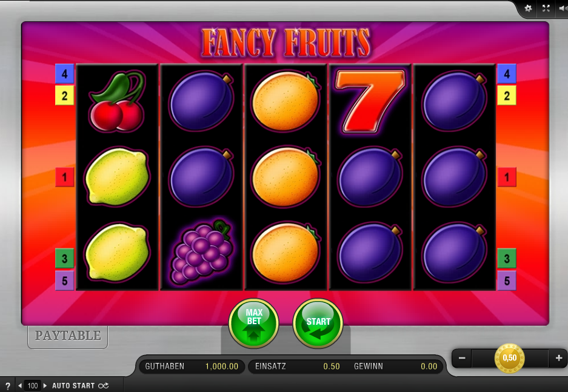Image resolution: width=568 pixels, height=392 pixels.
Task: Select red payline 1 marker on right
Action: coord(507,177)
